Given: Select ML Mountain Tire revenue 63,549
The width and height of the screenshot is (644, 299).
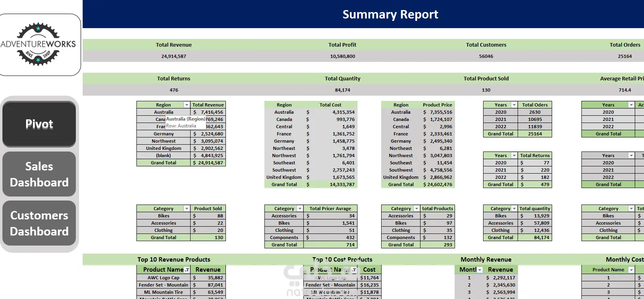Looking at the screenshot, I should coord(208,292).
